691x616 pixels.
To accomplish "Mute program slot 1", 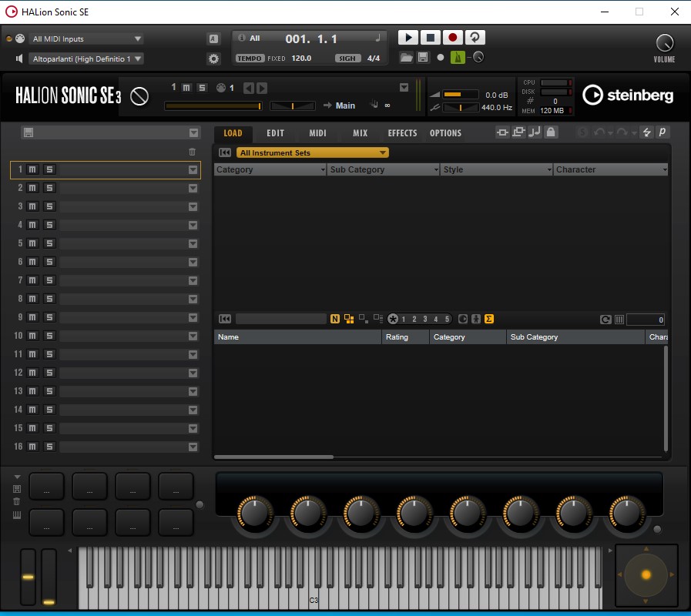I will (32, 169).
